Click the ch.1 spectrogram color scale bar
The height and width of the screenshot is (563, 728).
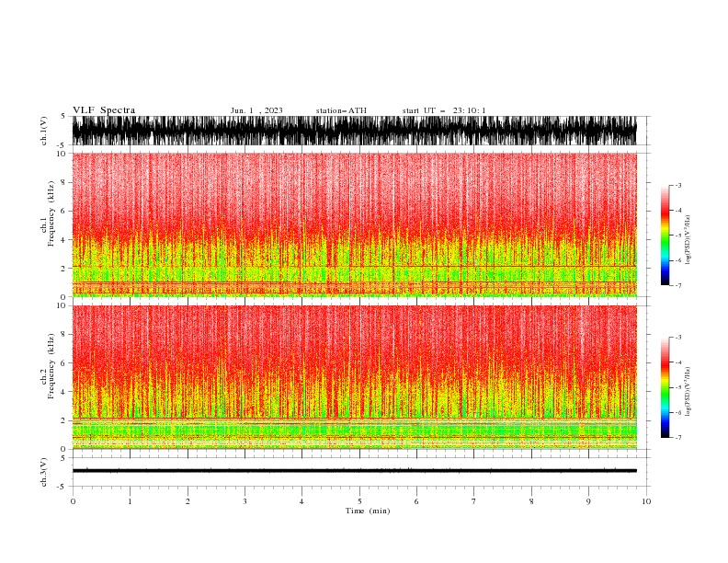665,236
